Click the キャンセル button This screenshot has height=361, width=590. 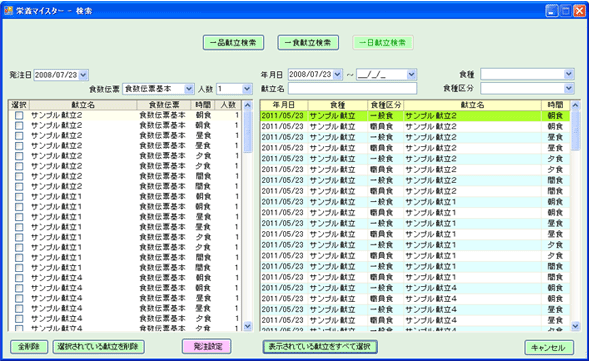pyautogui.click(x=549, y=347)
